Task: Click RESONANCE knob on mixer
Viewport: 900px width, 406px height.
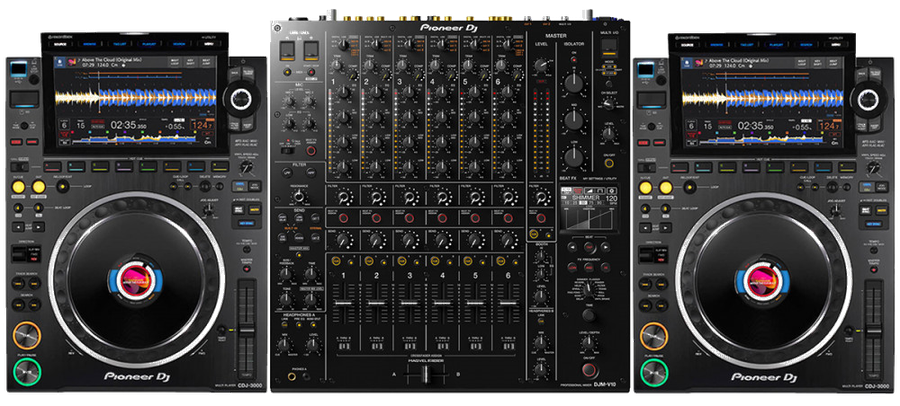Action: pos(298,198)
